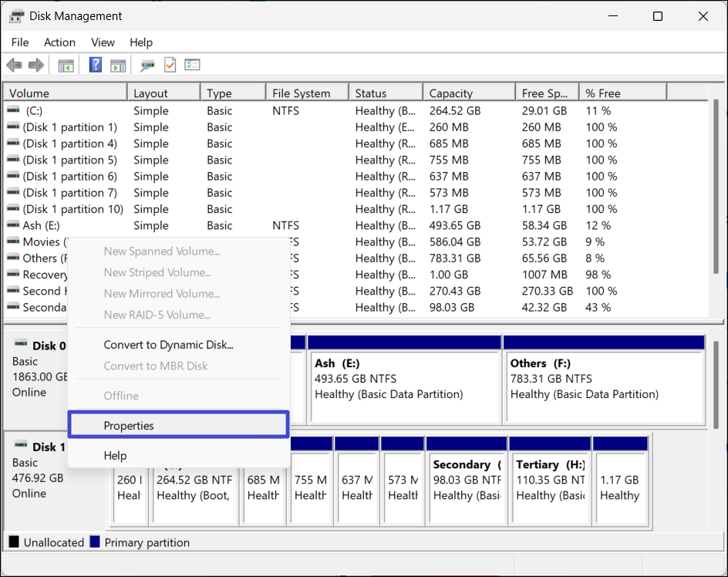Open the View menu
This screenshot has height=577, width=728.
point(103,42)
